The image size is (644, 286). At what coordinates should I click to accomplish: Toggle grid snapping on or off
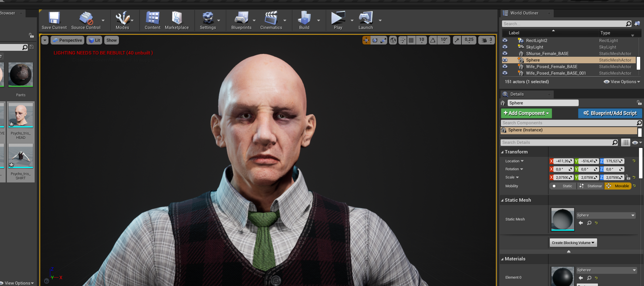pos(411,40)
